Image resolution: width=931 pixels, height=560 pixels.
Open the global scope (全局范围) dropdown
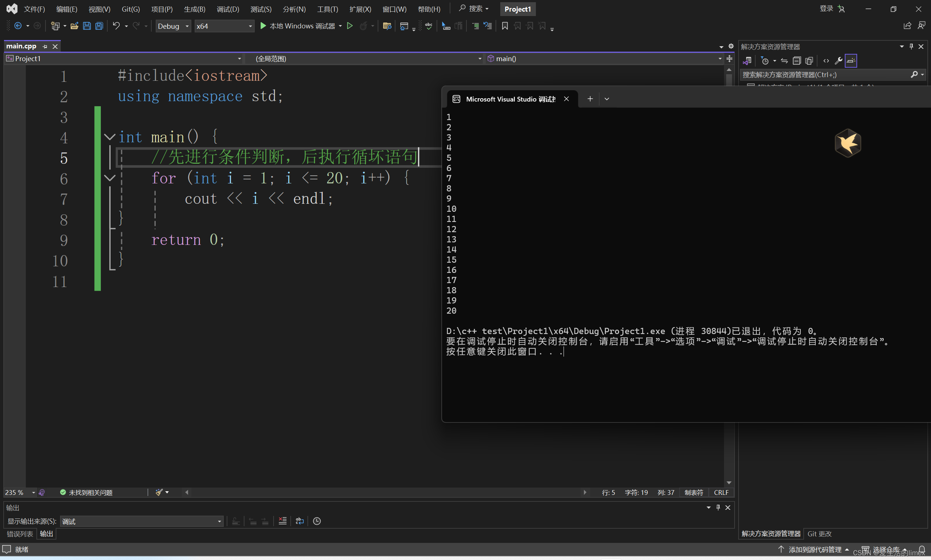click(x=364, y=59)
